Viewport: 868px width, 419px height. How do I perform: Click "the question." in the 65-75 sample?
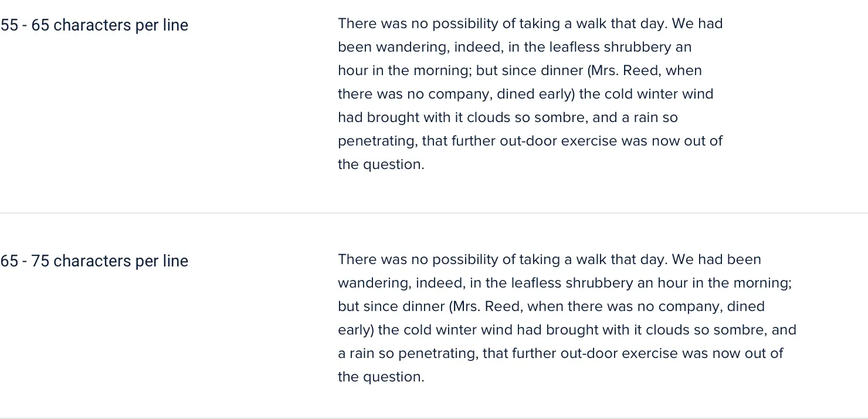click(381, 377)
